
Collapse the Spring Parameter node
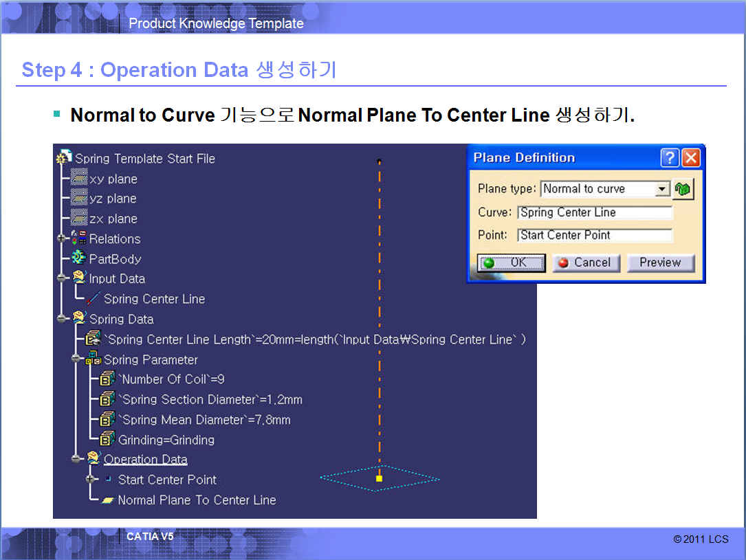(76, 359)
